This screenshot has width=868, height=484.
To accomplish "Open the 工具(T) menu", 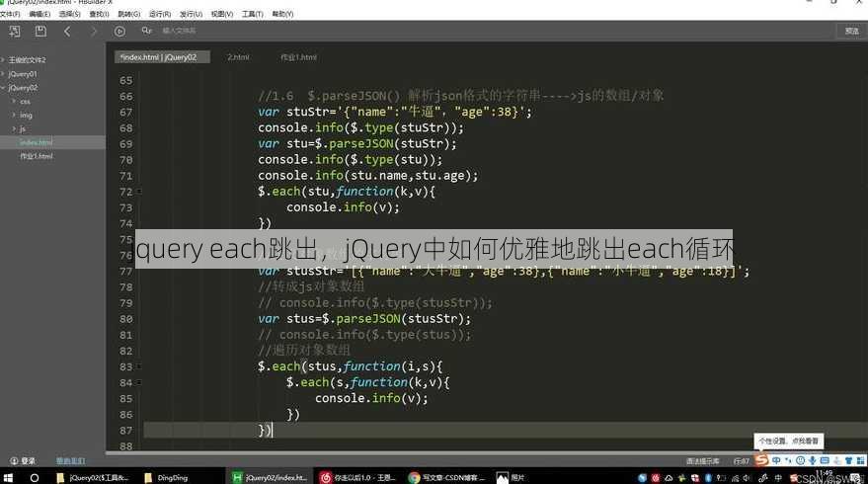I will coord(253,14).
